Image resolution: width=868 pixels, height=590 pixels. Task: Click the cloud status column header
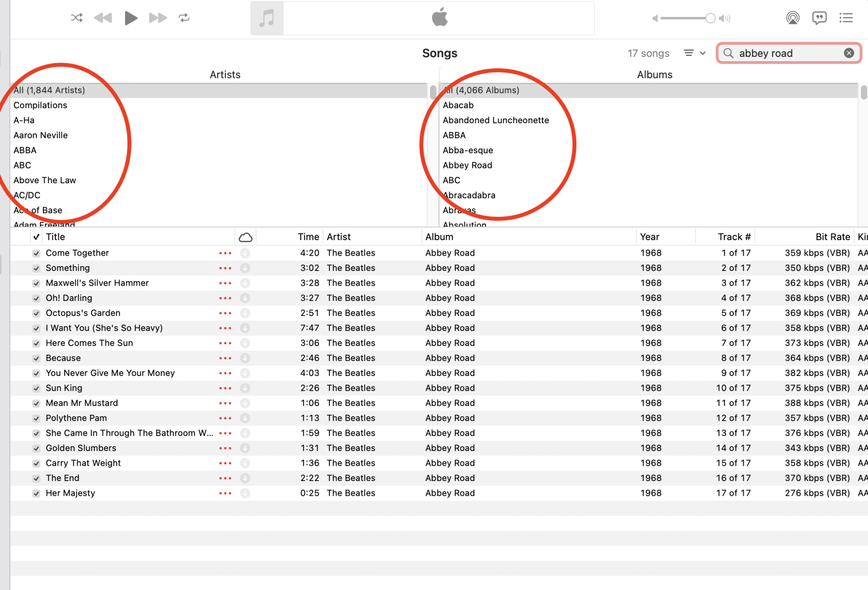[246, 237]
